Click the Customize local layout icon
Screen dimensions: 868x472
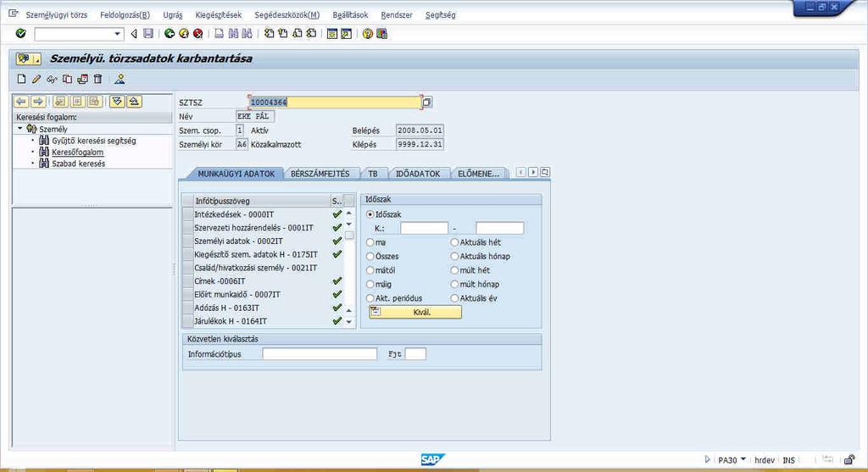[382, 34]
